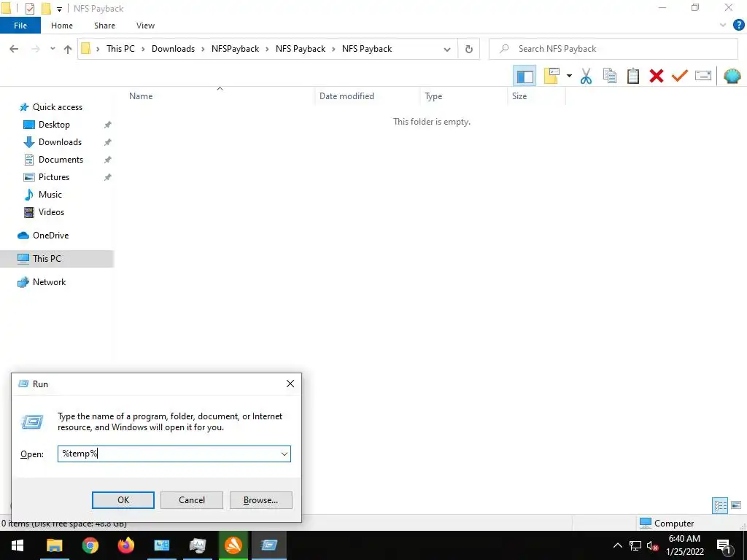Open Explorer help question mark icon
Image resolution: width=747 pixels, height=560 pixels.
click(738, 26)
